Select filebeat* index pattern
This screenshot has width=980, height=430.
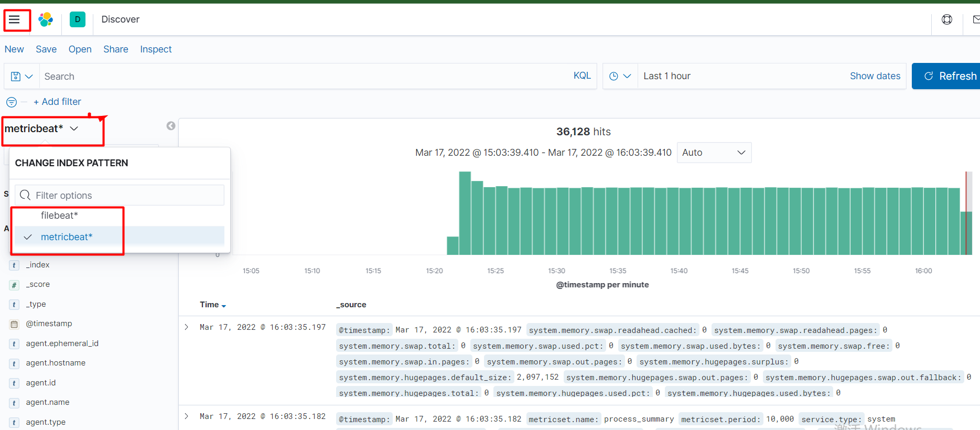(120, 216)
